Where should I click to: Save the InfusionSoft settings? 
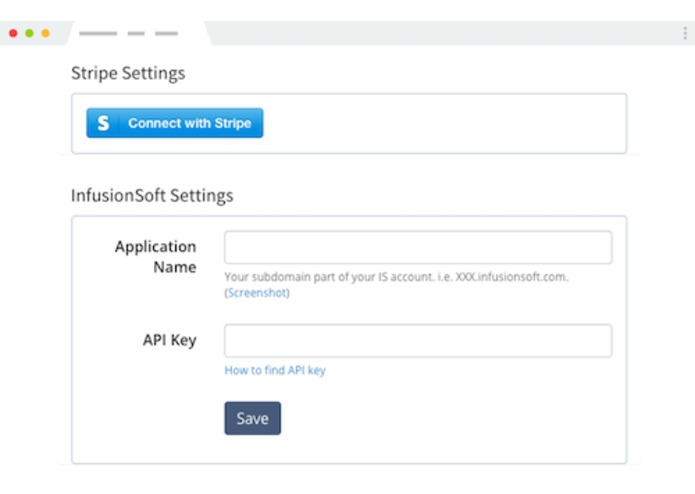point(253,418)
